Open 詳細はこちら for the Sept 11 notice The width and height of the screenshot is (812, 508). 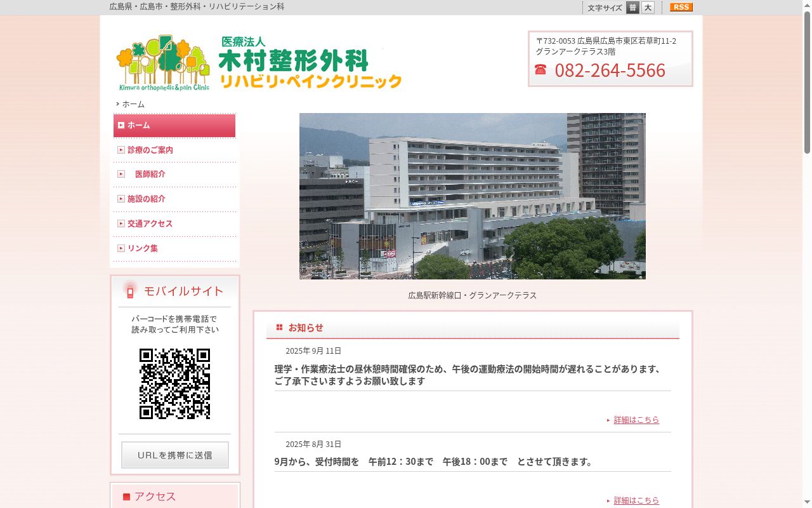click(636, 420)
